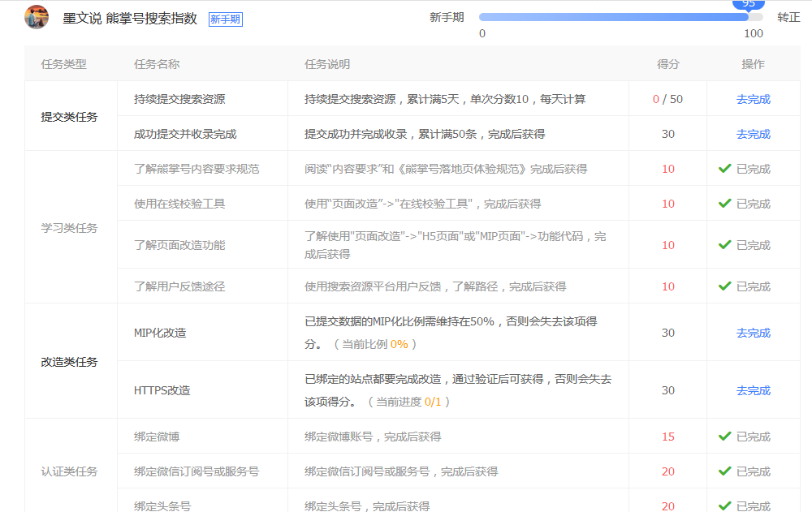
Task: Click task name 绑定微信订阅号或服务号
Action: click(x=197, y=471)
